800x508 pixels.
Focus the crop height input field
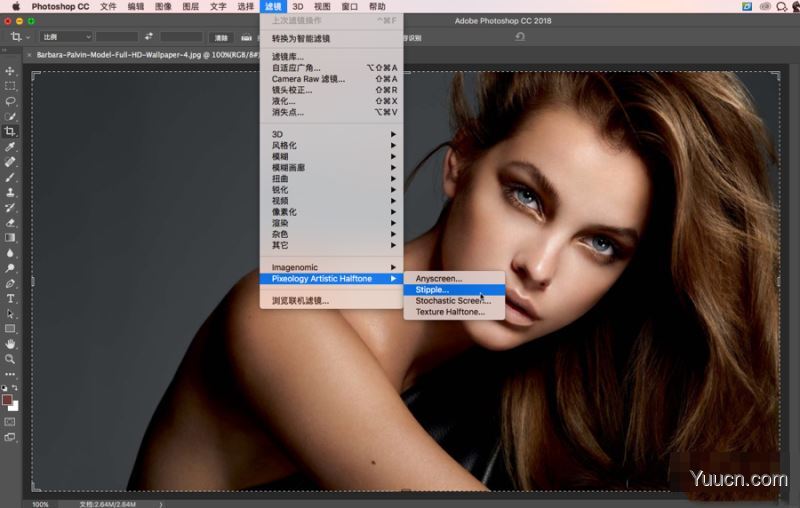point(181,37)
